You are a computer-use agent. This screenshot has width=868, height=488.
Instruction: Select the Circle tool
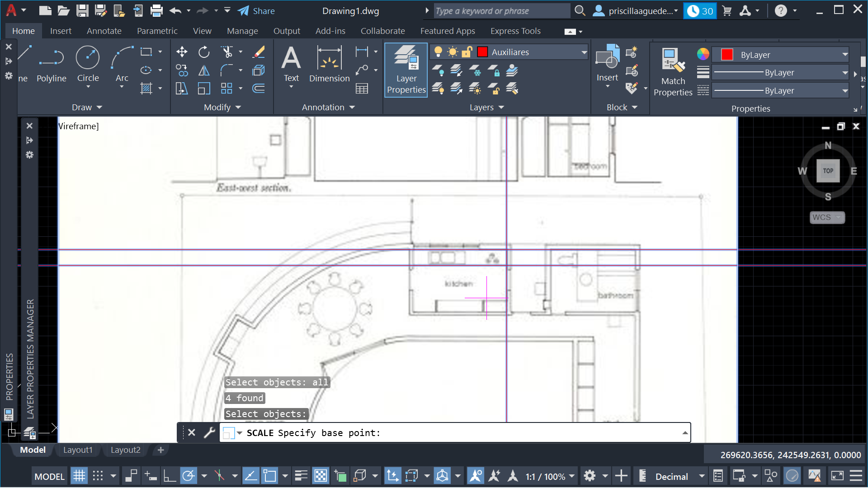tap(88, 64)
